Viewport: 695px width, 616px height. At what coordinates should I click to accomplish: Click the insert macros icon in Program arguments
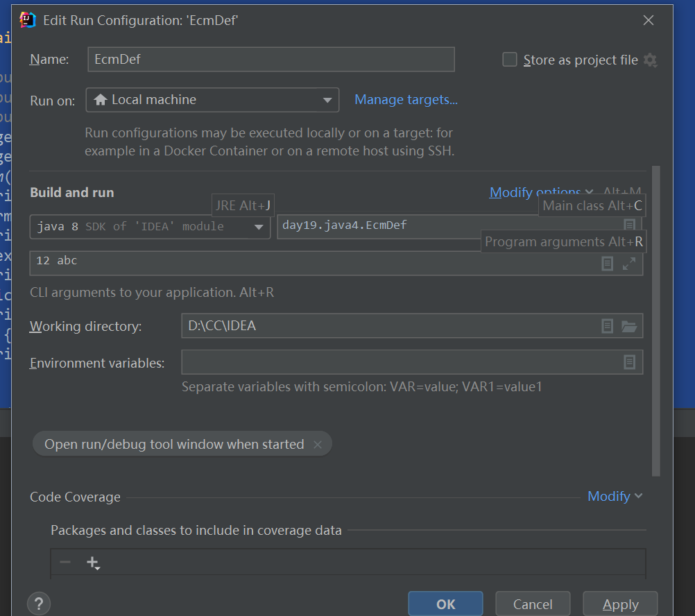(607, 264)
